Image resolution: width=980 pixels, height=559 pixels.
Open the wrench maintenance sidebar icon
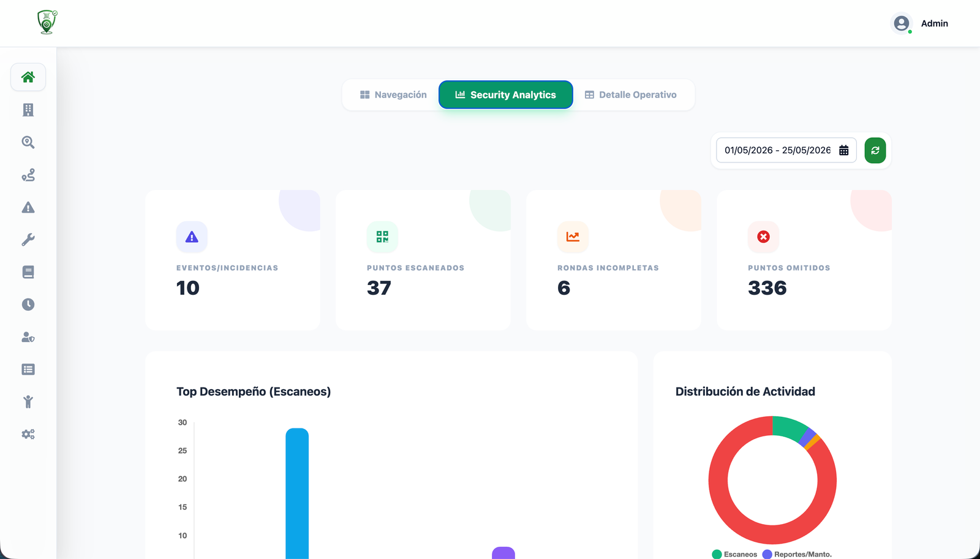[x=28, y=240]
